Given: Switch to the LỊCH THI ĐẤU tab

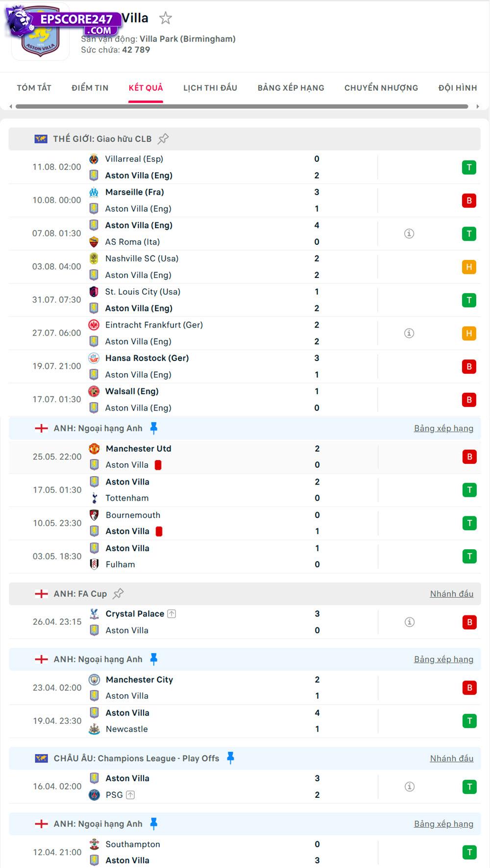Looking at the screenshot, I should 210,88.
